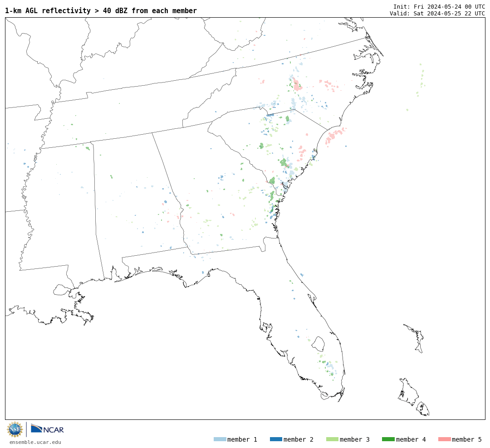Select the 'member 1' legend label
The height and width of the screenshot is (448, 490).
[x=242, y=439]
